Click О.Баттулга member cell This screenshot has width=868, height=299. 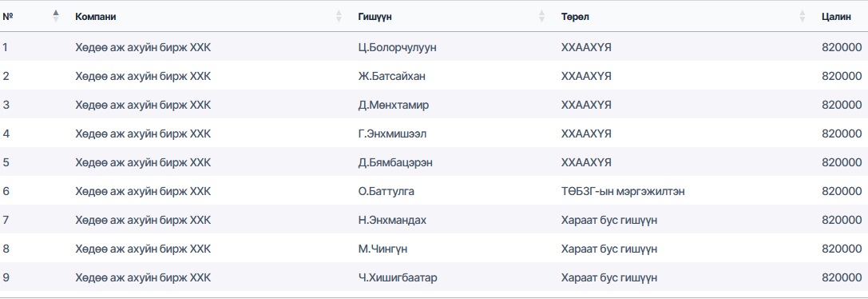[386, 191]
